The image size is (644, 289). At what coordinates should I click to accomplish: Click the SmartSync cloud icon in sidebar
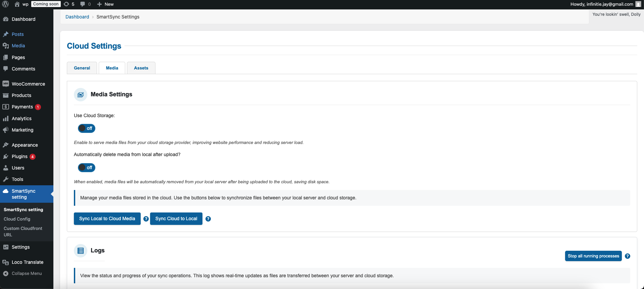6,191
